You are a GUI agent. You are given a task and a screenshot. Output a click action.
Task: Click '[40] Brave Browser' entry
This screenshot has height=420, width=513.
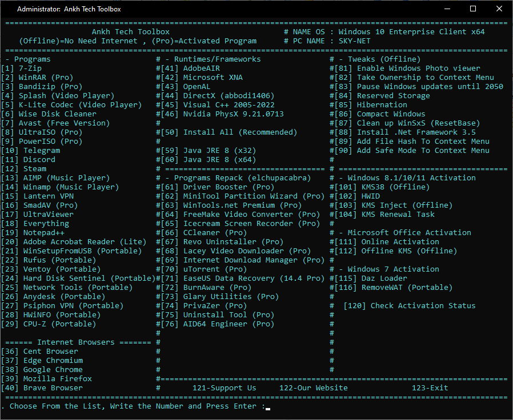[x=42, y=388]
